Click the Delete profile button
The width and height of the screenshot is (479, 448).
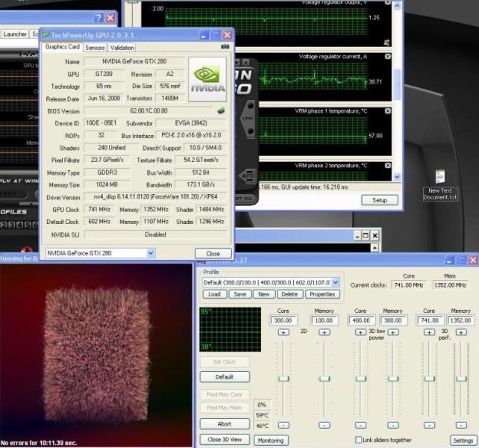(x=289, y=294)
